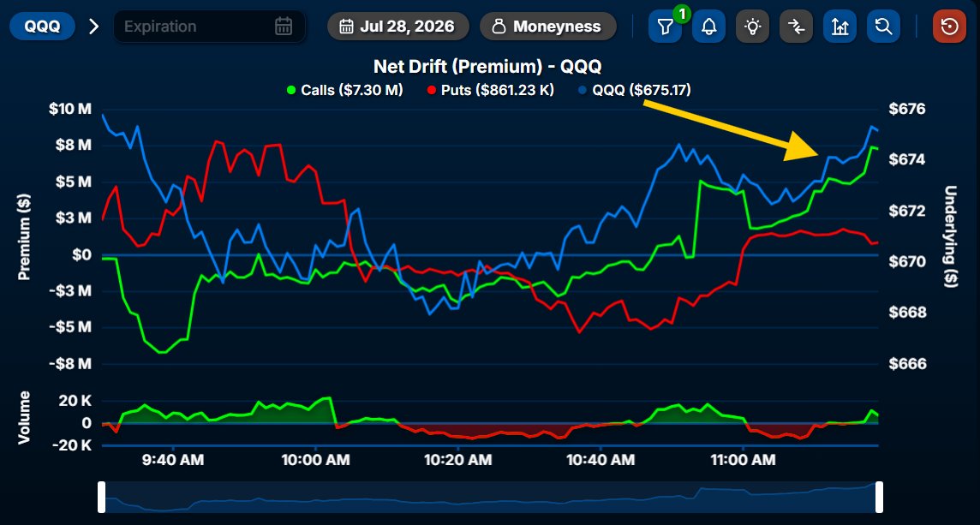The width and height of the screenshot is (980, 525).
Task: Click the 10:20 AM time axis label
Action: [458, 461]
